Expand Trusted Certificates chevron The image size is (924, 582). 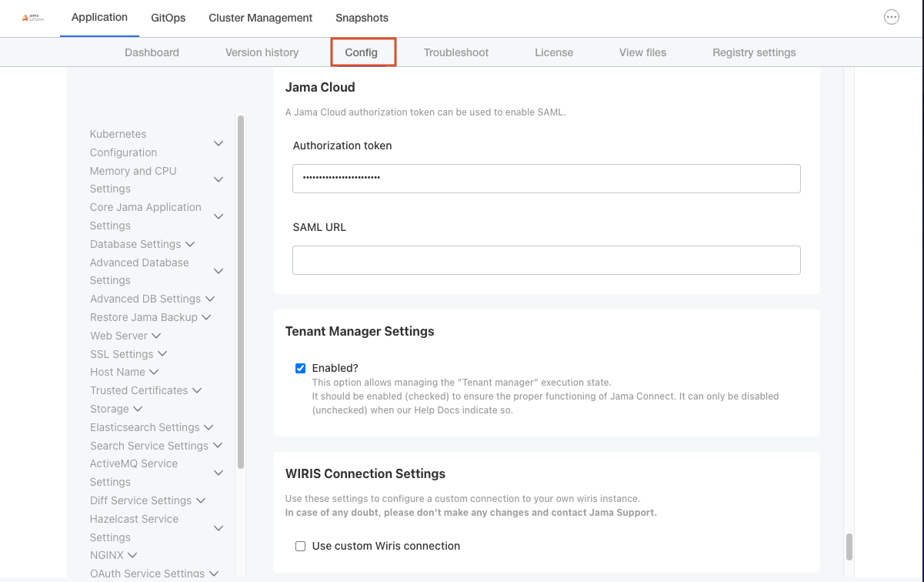(x=197, y=390)
